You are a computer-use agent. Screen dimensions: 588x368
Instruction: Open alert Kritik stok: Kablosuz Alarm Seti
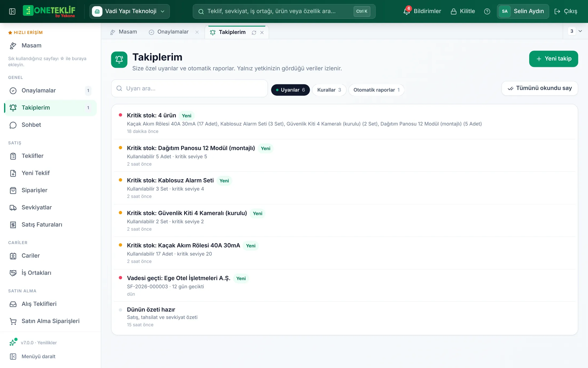point(345,188)
